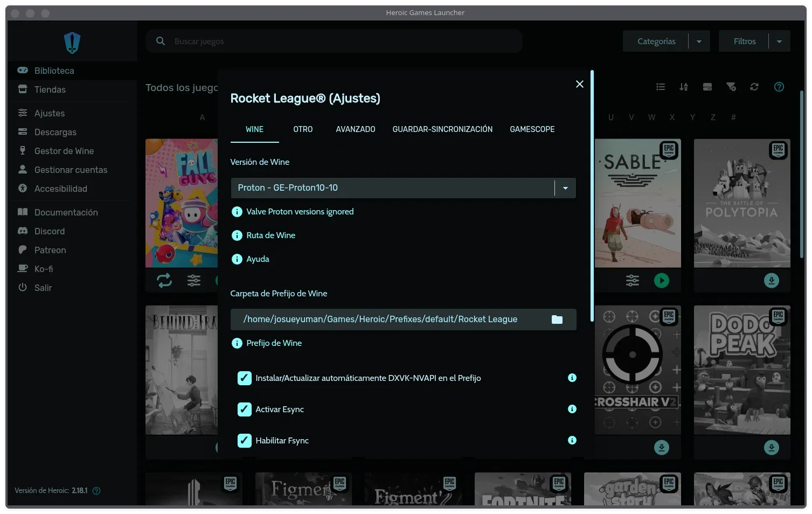
Task: Click the help icon beside Heroic version
Action: pyautogui.click(x=96, y=491)
